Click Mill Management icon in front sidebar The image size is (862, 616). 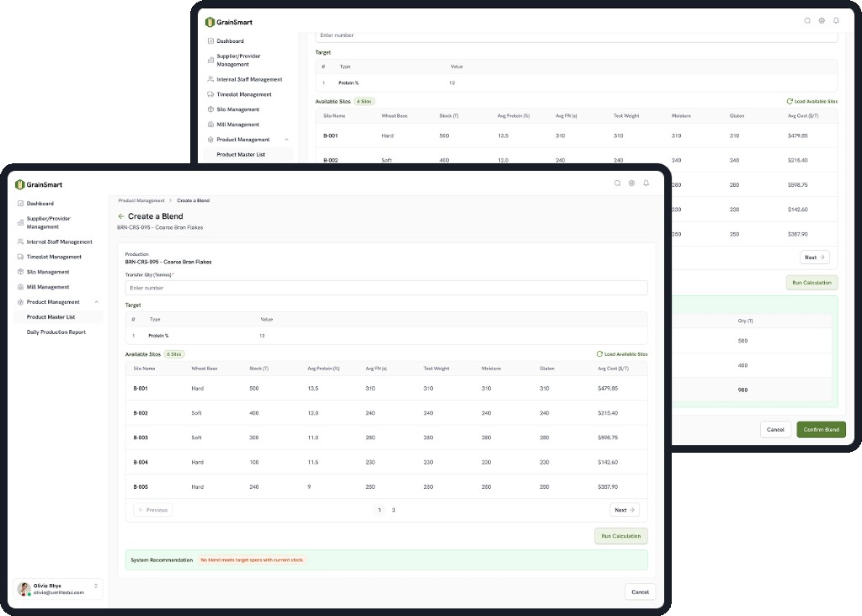[x=20, y=287]
